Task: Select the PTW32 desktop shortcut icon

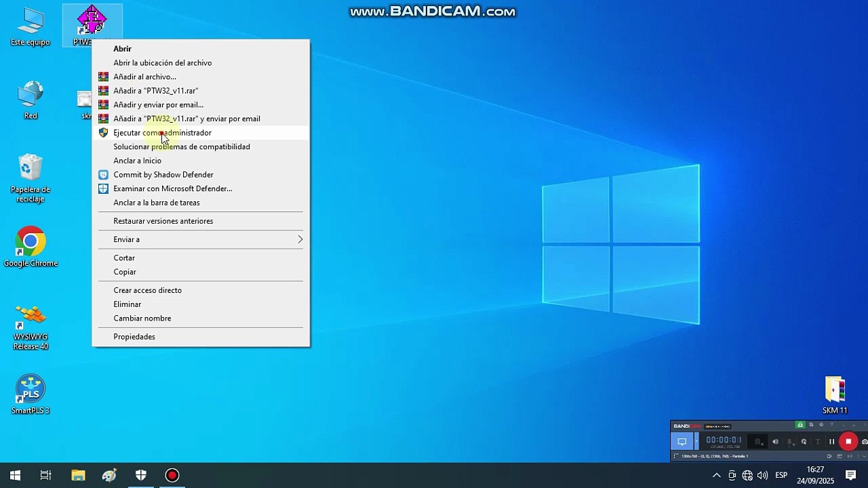Action: pos(92,25)
